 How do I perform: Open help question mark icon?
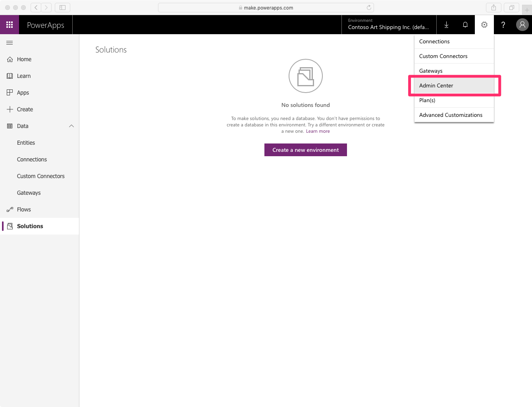pyautogui.click(x=503, y=25)
